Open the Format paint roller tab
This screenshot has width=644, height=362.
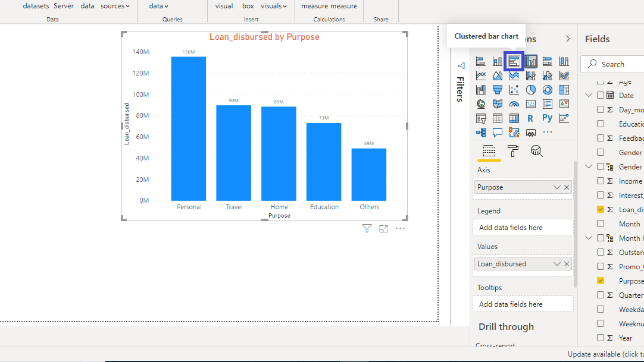tap(513, 151)
